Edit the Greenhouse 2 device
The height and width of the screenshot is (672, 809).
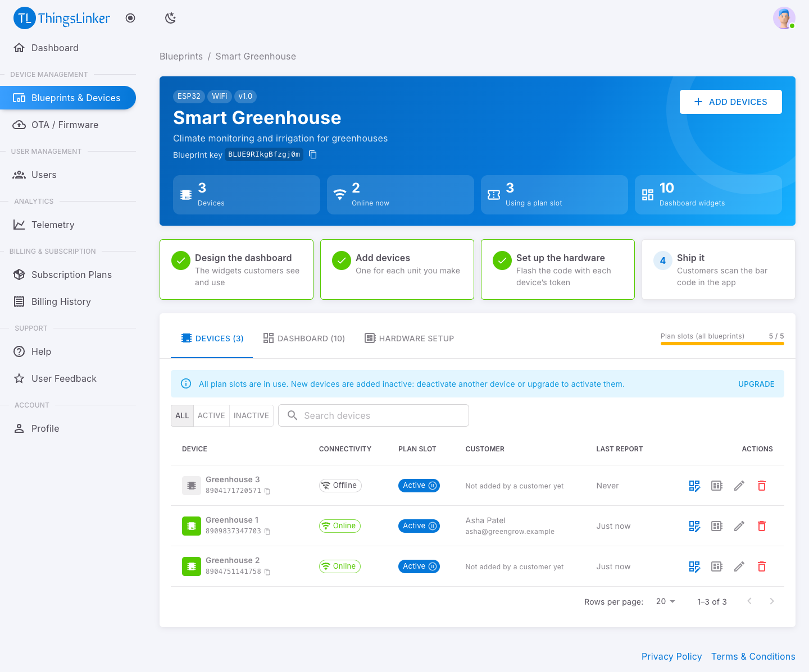739,566
